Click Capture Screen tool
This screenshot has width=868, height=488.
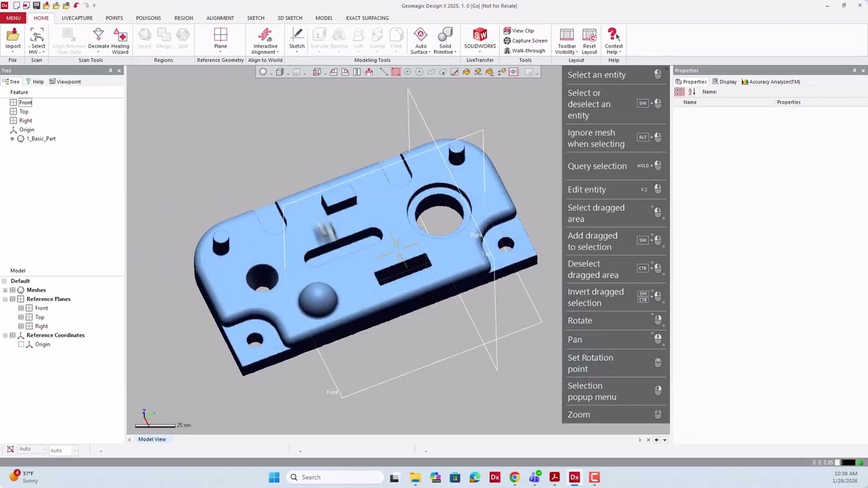(x=526, y=41)
